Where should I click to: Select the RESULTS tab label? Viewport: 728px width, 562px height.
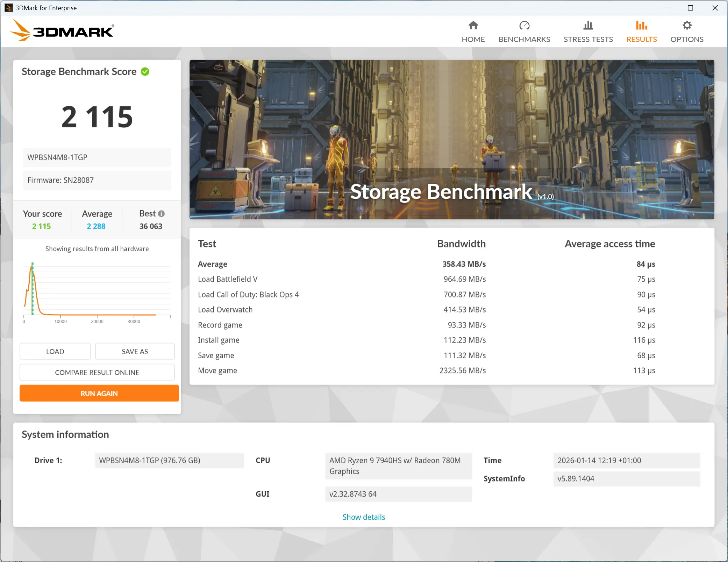641,39
